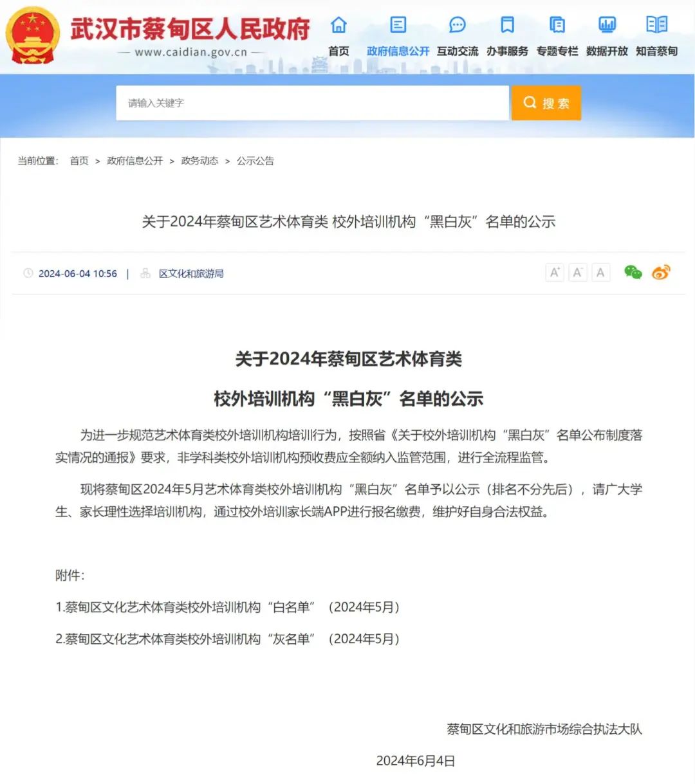Open the 灰名单 attachment link
695x784 pixels.
click(228, 639)
